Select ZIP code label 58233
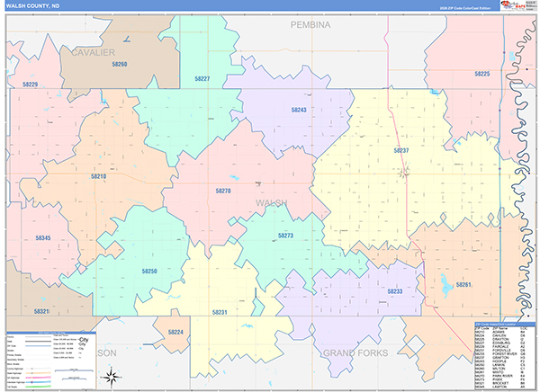 (395, 291)
